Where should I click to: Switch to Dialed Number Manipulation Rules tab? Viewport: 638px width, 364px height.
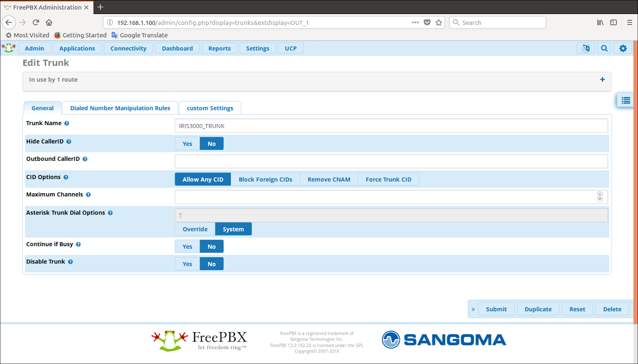[x=120, y=108]
